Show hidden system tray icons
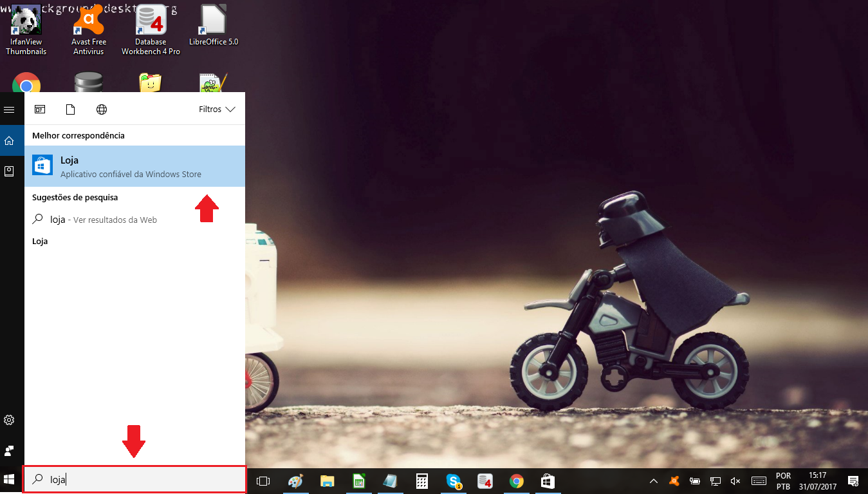The image size is (868, 494). coord(653,481)
